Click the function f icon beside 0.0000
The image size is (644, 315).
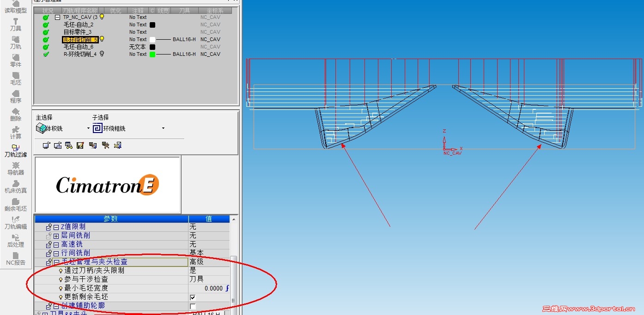[227, 288]
